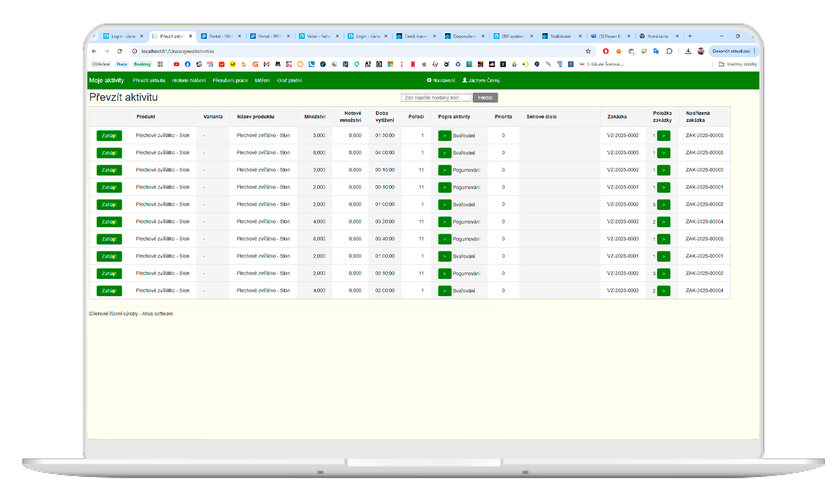
Task: Click the Priorita column header
Action: click(504, 116)
